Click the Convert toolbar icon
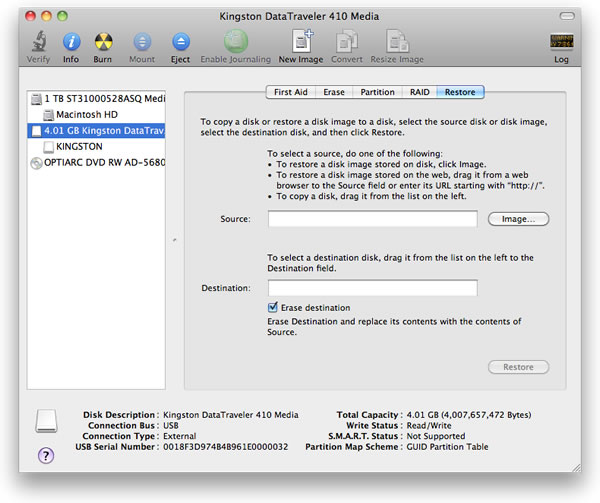Image resolution: width=600 pixels, height=503 pixels. pyautogui.click(x=348, y=42)
